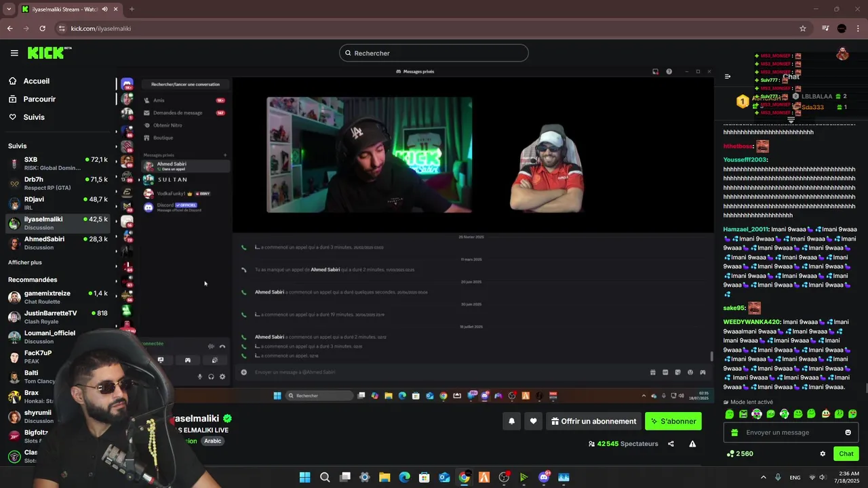Open gamemixtreize recommended channel
Image resolution: width=868 pixels, height=488 pixels.
[x=58, y=297]
